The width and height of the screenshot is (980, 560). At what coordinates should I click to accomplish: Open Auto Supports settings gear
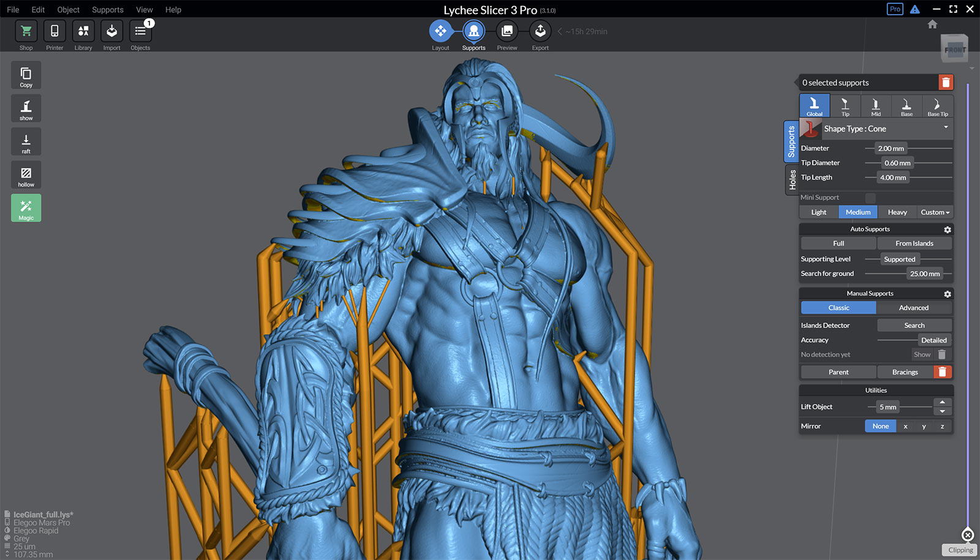click(x=948, y=230)
